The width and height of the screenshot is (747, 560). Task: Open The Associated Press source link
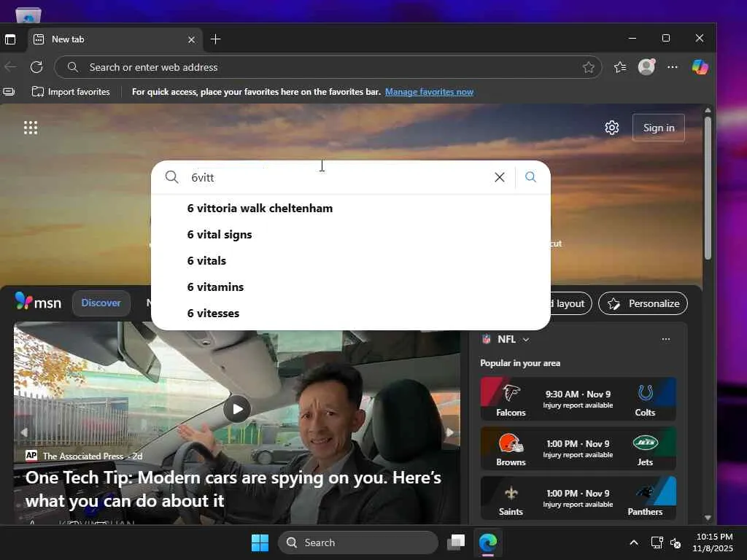tap(84, 456)
